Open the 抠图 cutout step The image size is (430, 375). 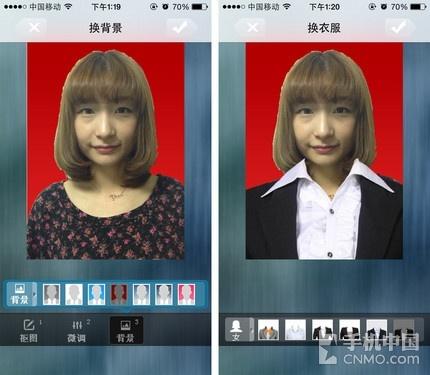click(x=29, y=331)
